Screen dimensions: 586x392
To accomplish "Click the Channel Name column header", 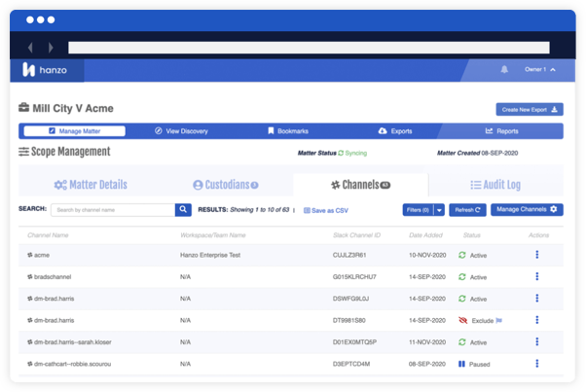I will coord(48,235).
